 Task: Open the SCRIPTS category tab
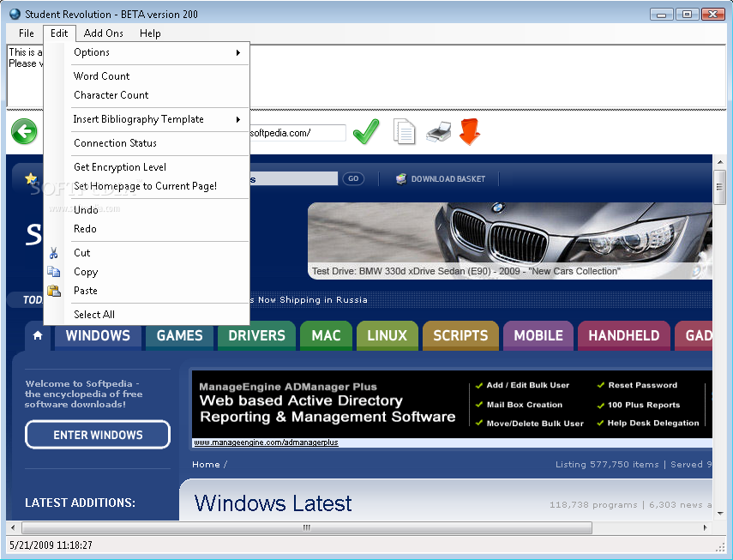[460, 335]
